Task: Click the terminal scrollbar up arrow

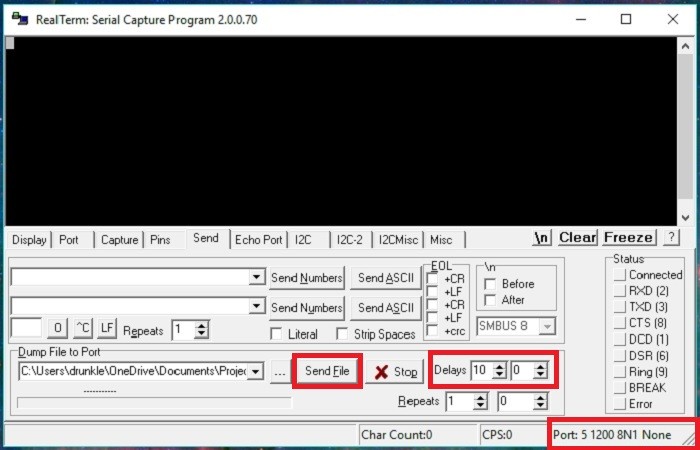Action: 685,46
